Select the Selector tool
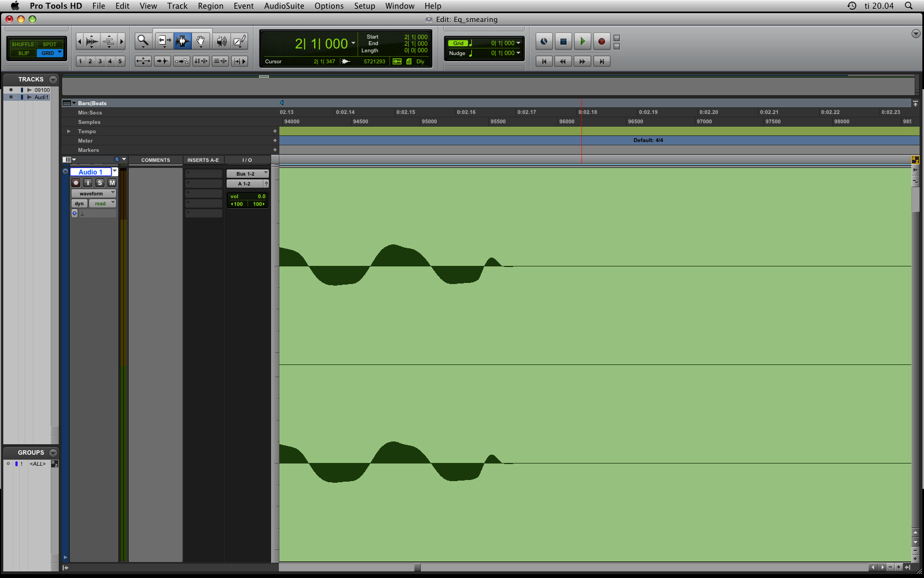This screenshot has height=578, width=924. click(183, 41)
